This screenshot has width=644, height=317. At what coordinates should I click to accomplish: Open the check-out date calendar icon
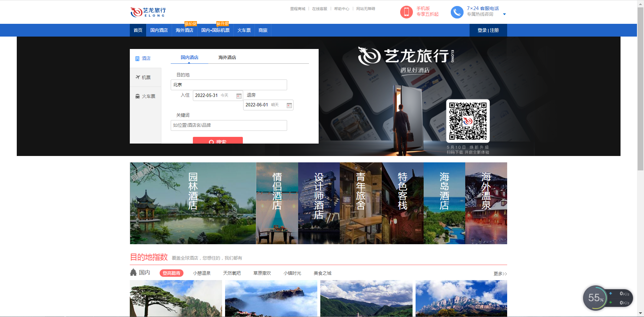click(x=289, y=105)
